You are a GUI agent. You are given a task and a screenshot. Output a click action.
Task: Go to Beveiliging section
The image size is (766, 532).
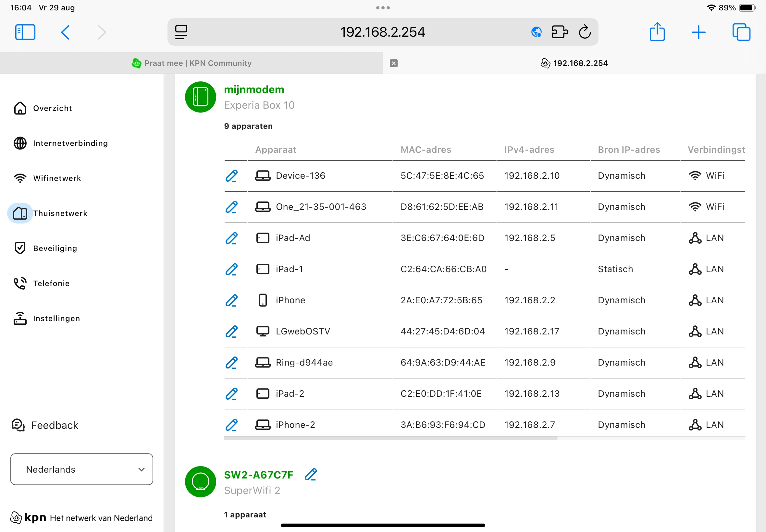coord(55,248)
